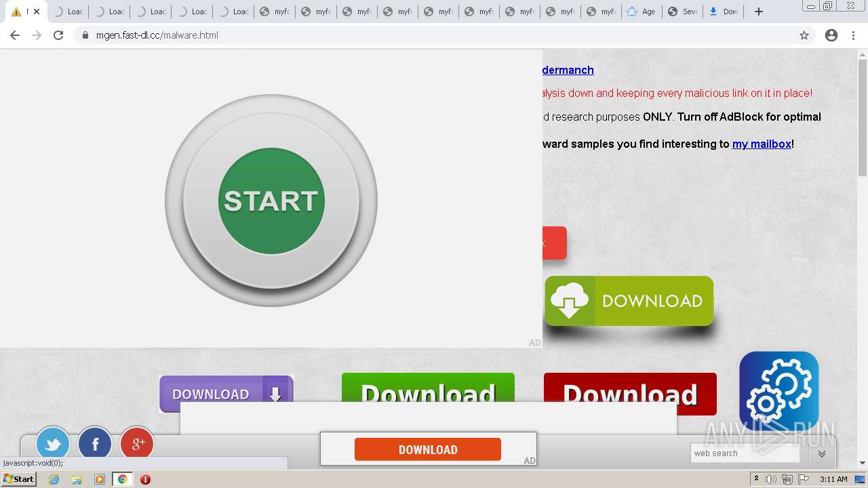Go forward to next page

pyautogui.click(x=37, y=35)
